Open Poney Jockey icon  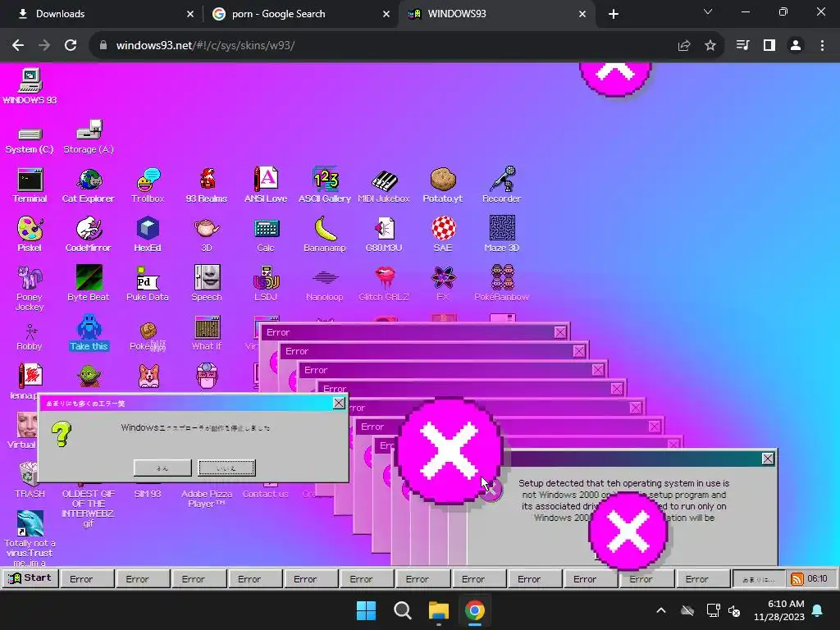point(30,288)
